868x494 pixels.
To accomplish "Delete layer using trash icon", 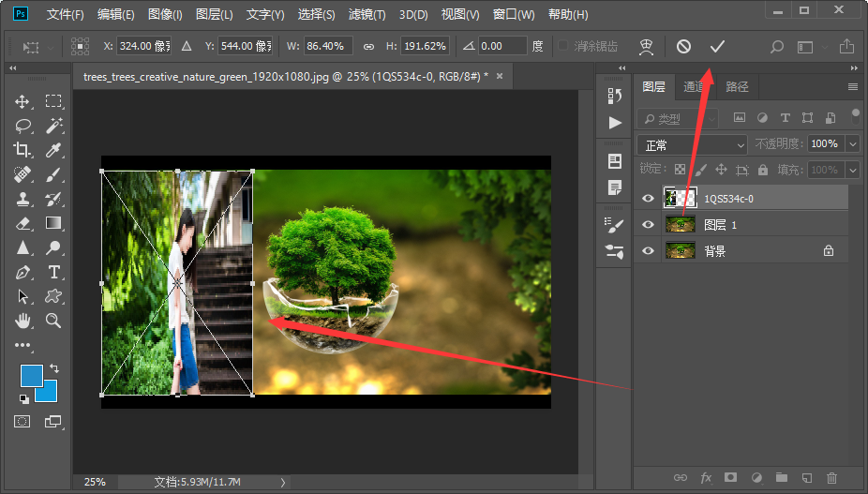I will click(x=831, y=478).
